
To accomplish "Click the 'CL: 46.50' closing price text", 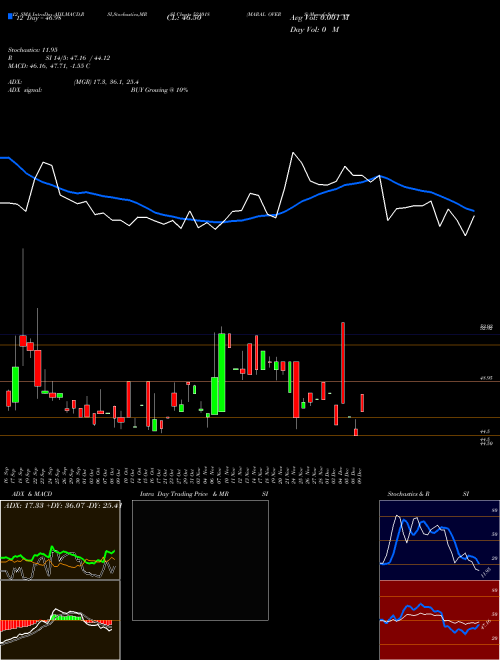I will (184, 18).
